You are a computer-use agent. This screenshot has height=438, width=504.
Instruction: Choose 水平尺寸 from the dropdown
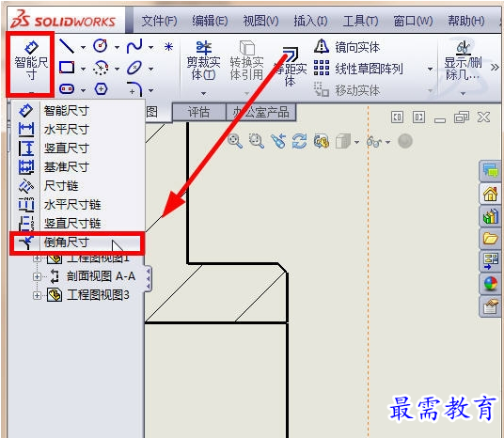tap(77, 129)
